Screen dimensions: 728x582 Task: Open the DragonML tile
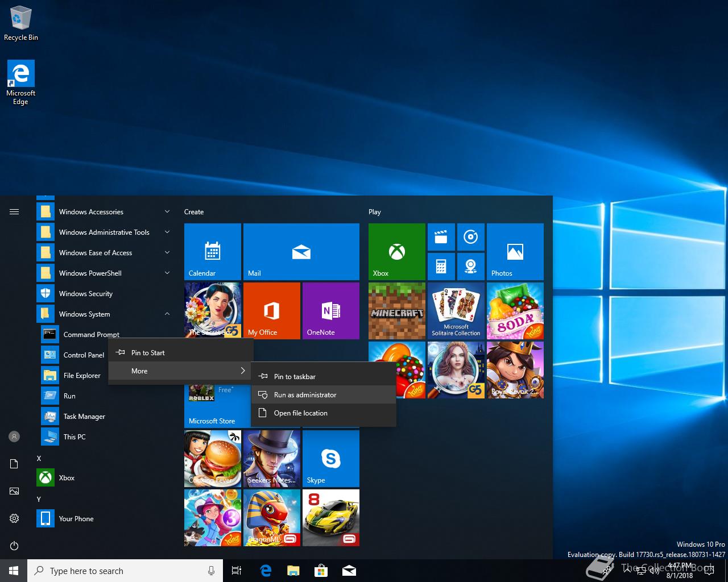272,518
